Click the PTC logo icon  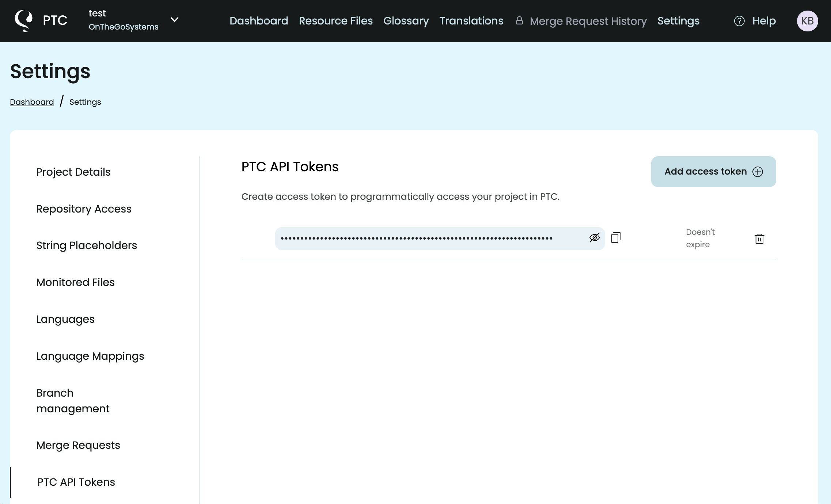tap(24, 20)
